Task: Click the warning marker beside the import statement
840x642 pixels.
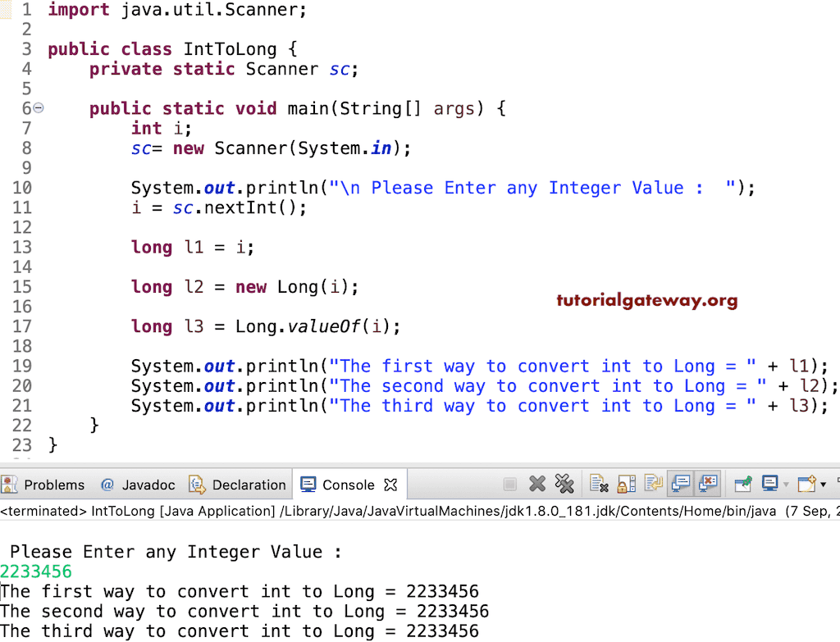Action: click(7, 9)
